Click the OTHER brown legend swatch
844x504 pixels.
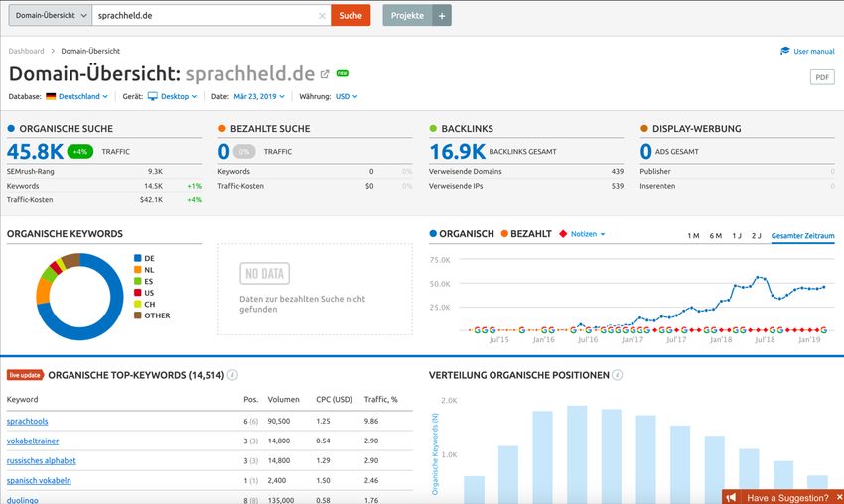click(138, 315)
